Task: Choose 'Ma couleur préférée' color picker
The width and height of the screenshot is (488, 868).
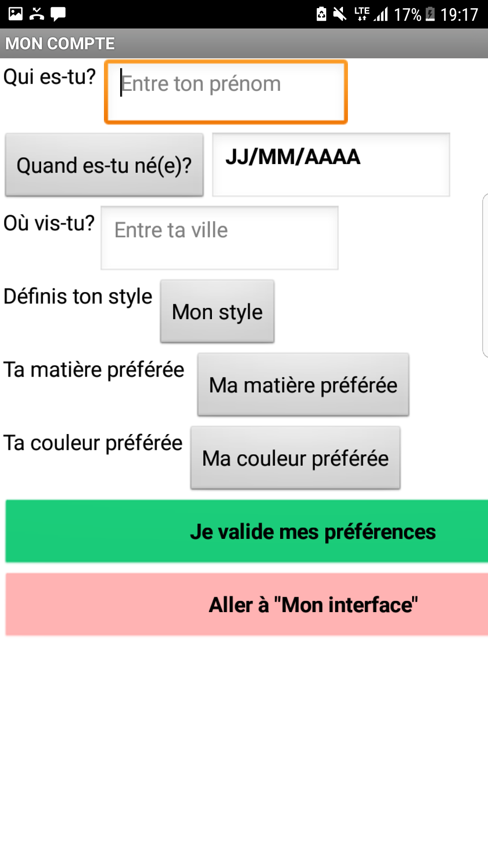Action: (x=296, y=458)
